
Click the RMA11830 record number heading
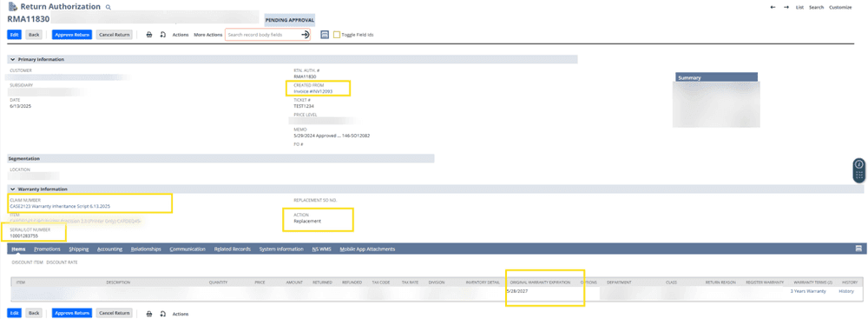[x=29, y=19]
